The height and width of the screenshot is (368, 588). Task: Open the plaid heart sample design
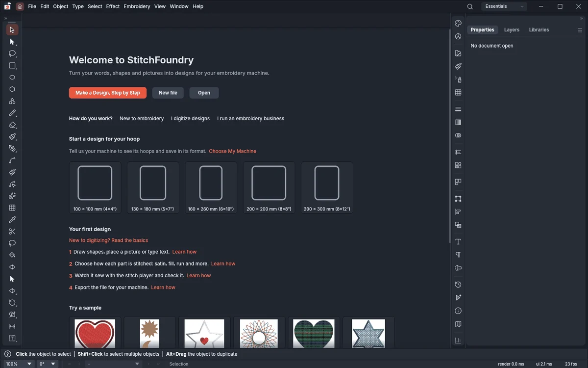click(314, 333)
